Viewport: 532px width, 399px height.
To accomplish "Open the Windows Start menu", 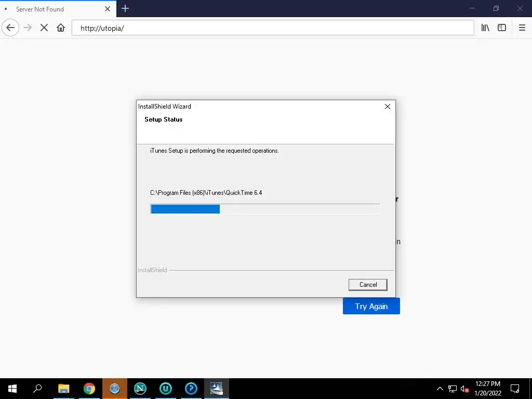I will (12, 389).
